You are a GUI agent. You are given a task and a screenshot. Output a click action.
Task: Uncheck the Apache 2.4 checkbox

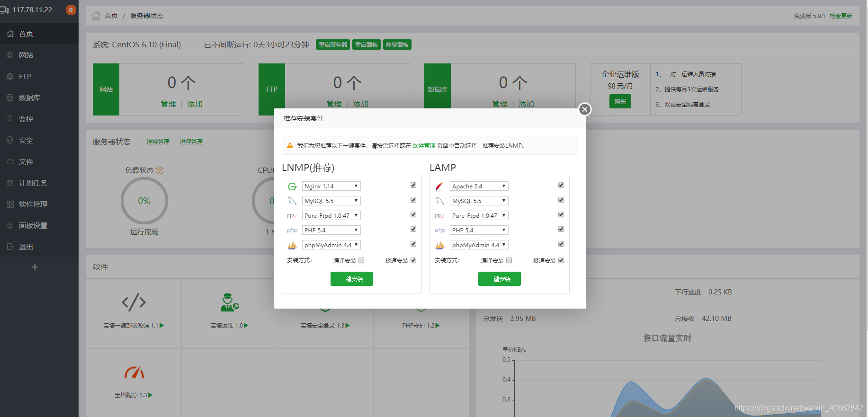(561, 185)
